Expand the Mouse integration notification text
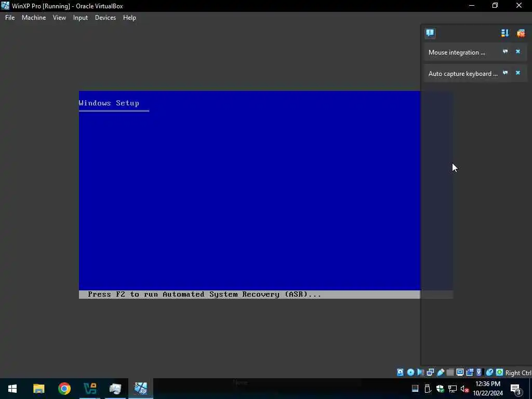Viewport: 532px width, 399px height. point(457,52)
